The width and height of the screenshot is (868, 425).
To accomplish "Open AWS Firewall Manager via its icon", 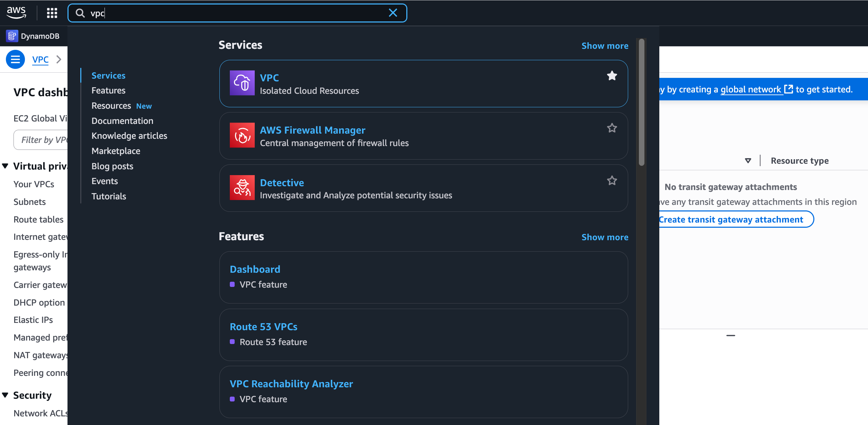I will pos(242,135).
